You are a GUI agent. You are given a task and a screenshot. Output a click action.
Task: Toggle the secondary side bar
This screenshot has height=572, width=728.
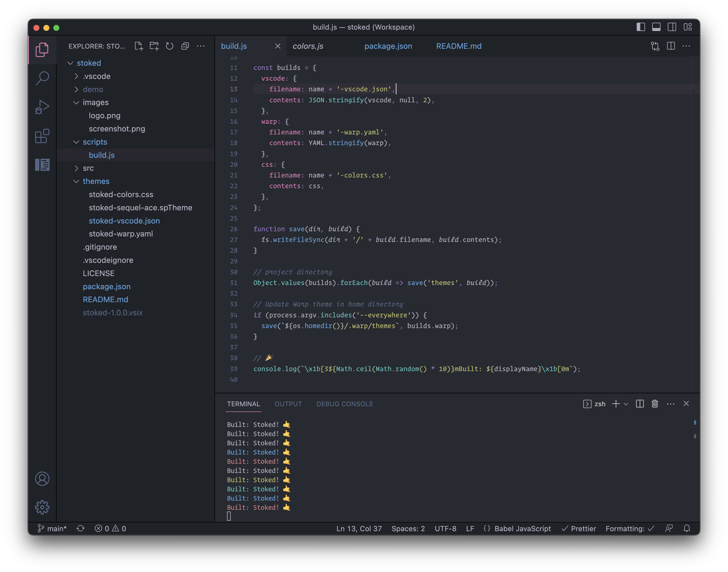(672, 27)
